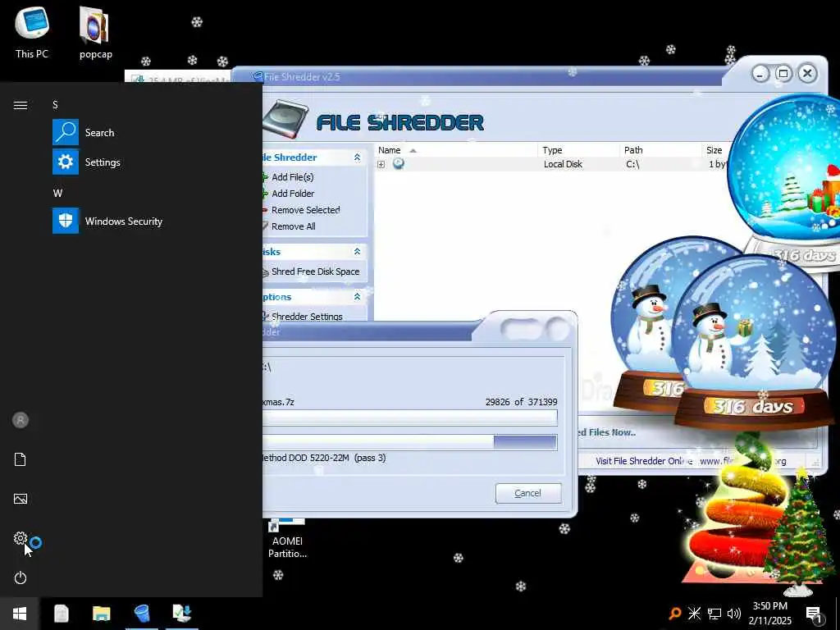
Task: Click the disk icon in Local Disk row
Action: [x=398, y=164]
